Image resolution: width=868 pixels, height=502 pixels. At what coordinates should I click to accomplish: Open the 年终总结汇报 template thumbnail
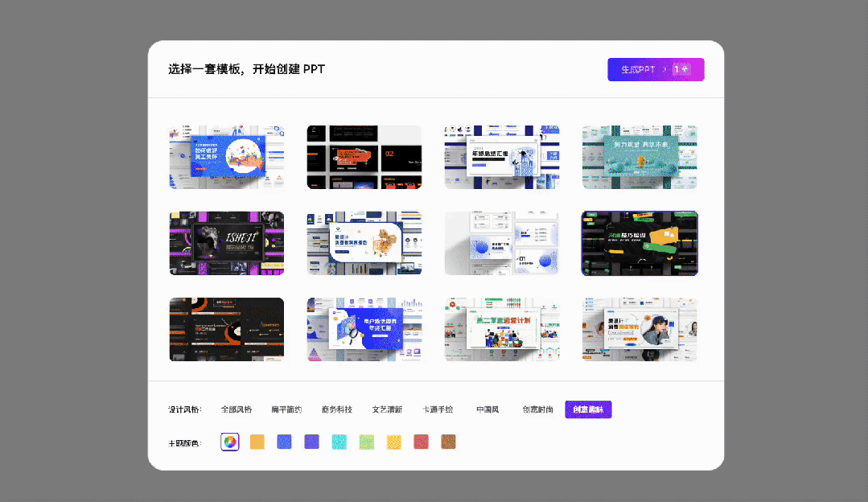(502, 157)
